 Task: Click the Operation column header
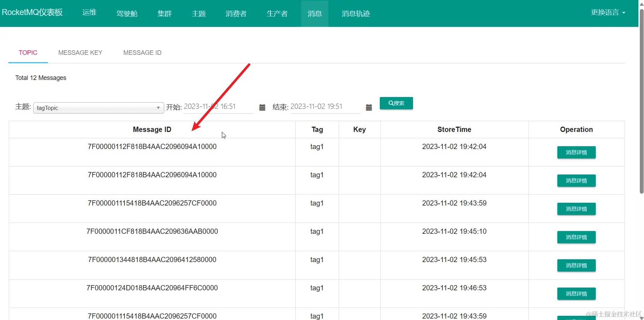click(577, 129)
